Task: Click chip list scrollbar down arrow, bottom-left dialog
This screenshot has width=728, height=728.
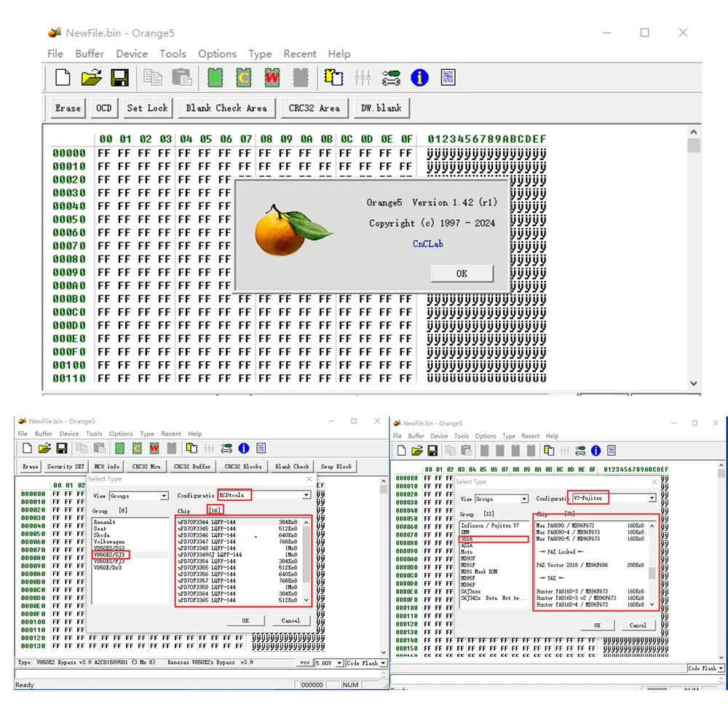Action: click(x=306, y=600)
